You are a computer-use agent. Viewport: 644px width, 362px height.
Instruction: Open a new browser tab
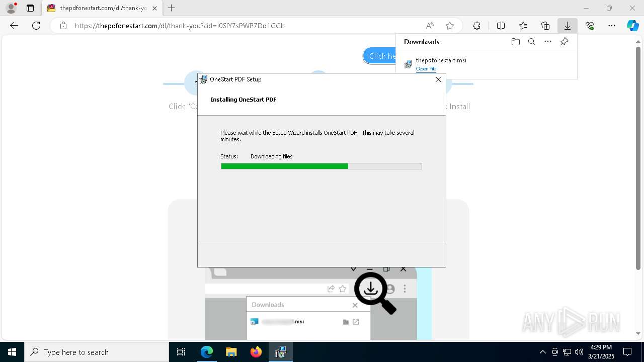pos(172,8)
